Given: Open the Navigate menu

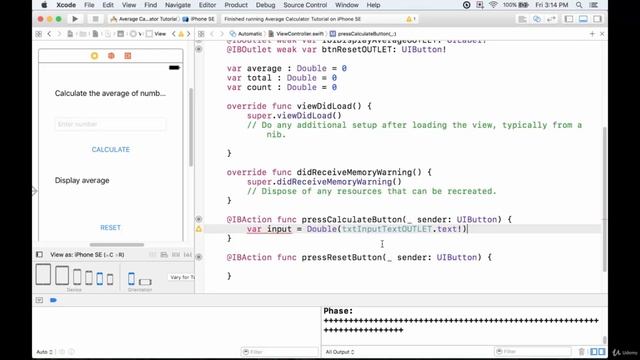Looking at the screenshot, I should 178,5.
